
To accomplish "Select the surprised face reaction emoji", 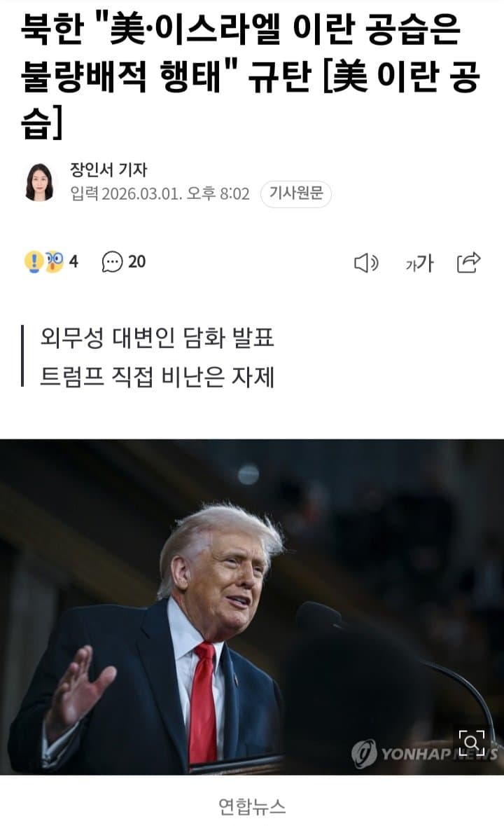I will pyautogui.click(x=54, y=262).
